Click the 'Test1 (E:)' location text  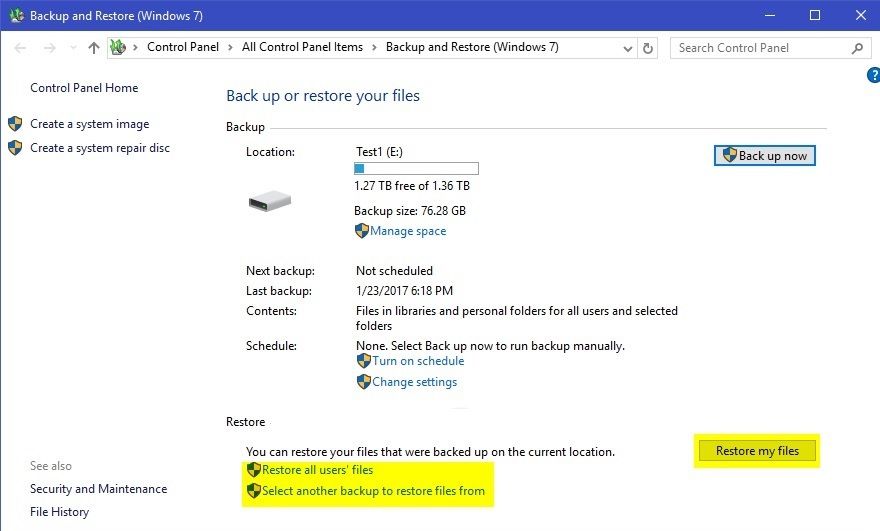point(379,152)
